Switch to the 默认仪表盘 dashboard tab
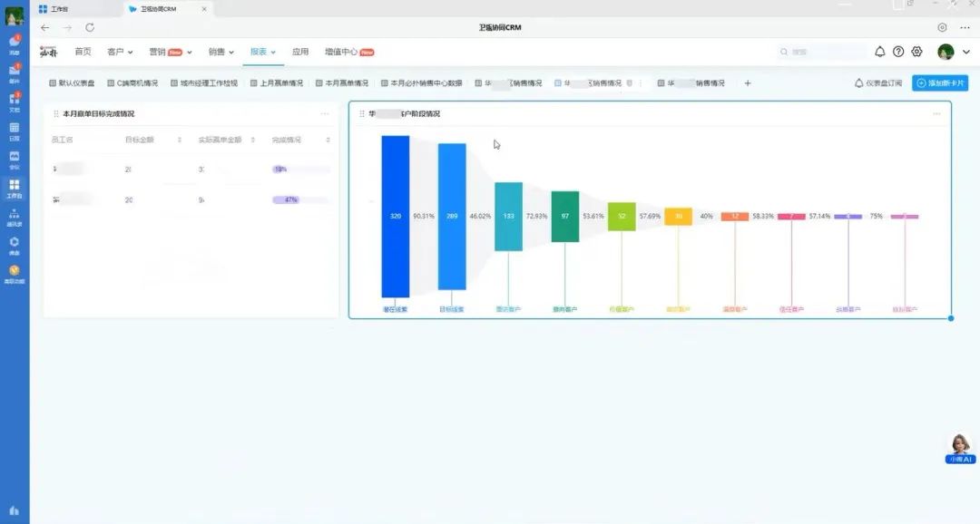This screenshot has width=980, height=524. coord(72,83)
